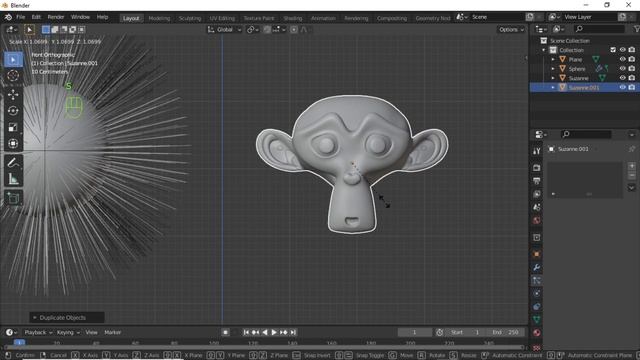The width and height of the screenshot is (640, 360).
Task: Open Particles properties tab
Action: [537, 280]
